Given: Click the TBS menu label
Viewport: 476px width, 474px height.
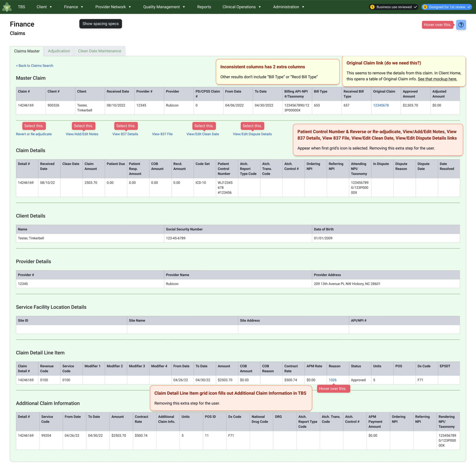Looking at the screenshot, I should coord(21,7).
